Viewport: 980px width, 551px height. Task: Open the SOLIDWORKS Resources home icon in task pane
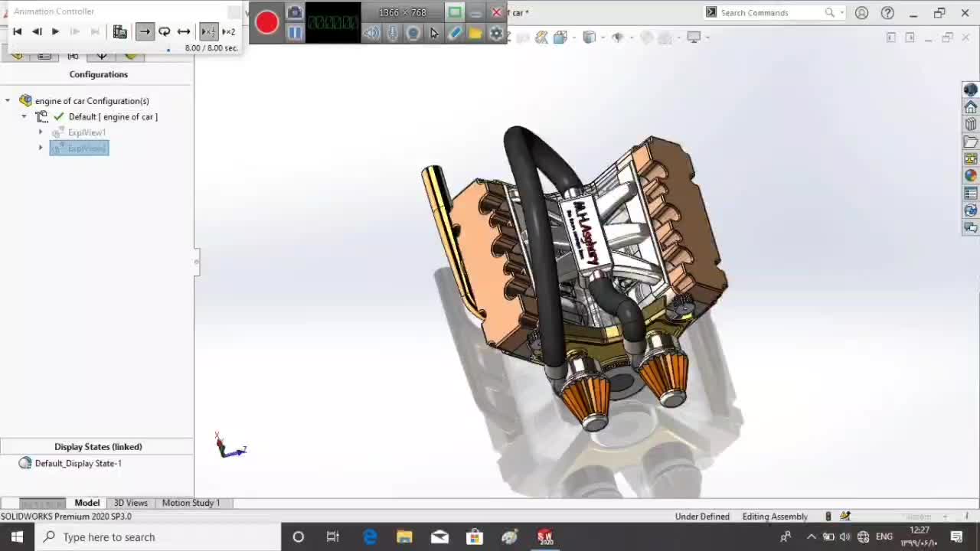coord(970,107)
